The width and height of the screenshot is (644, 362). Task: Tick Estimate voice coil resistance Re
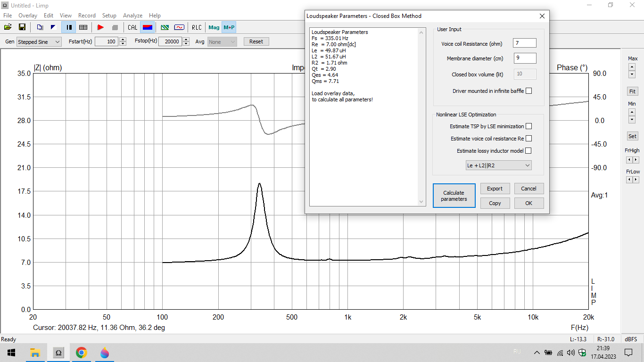528,139
